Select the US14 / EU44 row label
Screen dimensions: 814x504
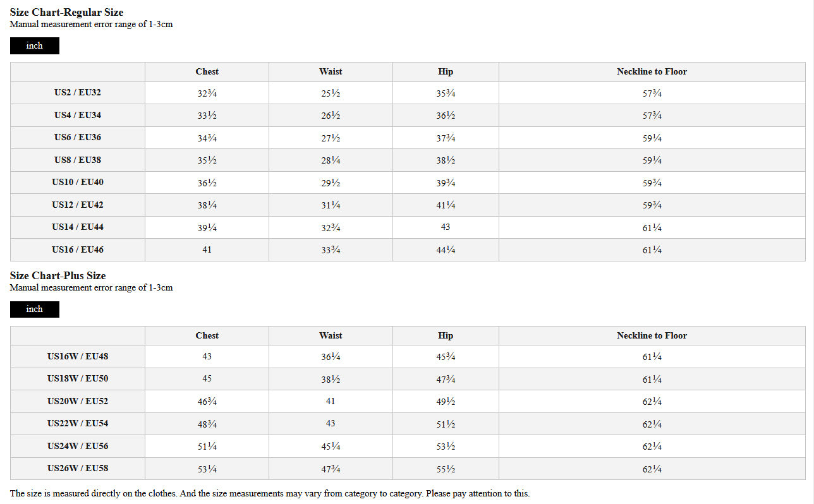78,227
